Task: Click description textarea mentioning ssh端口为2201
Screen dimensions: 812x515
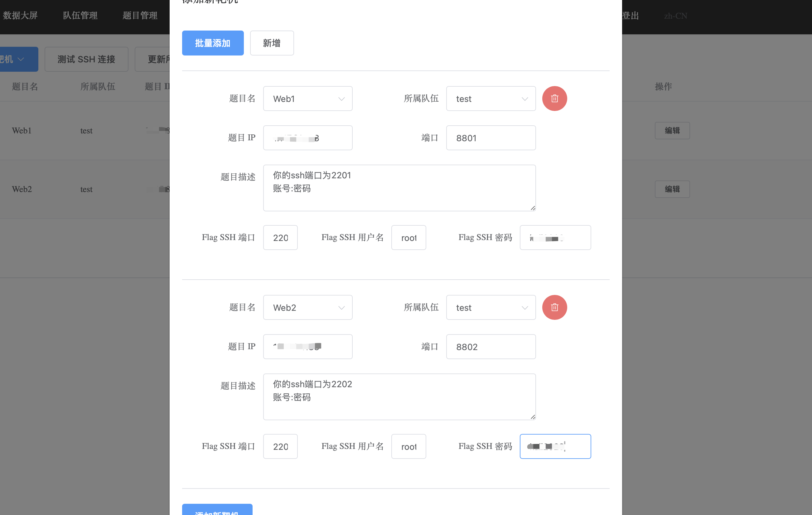Action: pos(399,188)
